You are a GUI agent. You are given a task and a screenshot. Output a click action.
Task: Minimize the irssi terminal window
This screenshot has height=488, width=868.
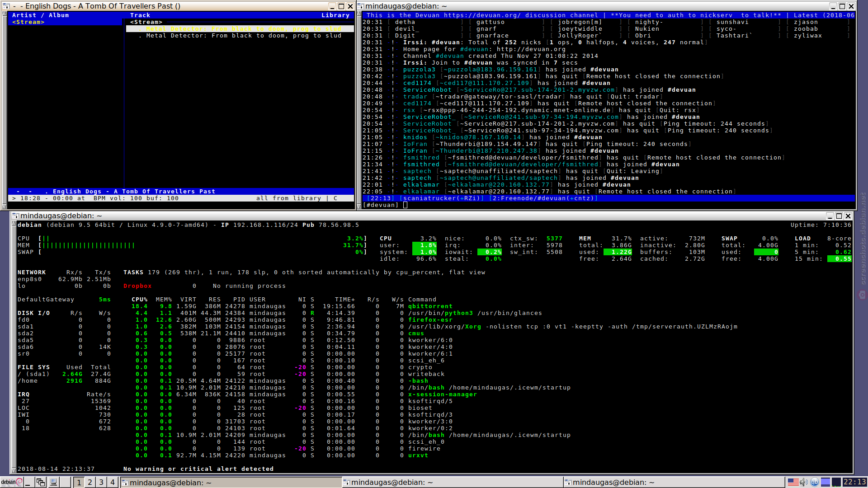pos(833,6)
